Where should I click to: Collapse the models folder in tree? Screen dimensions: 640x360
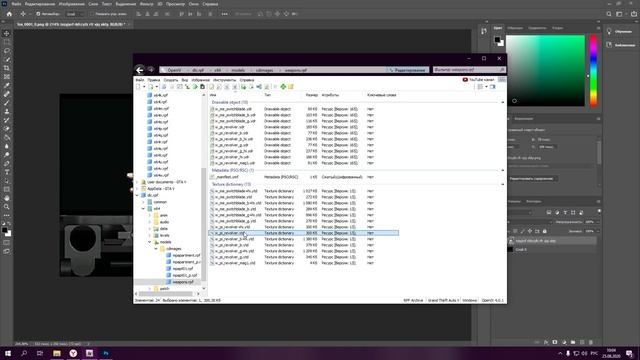149,242
